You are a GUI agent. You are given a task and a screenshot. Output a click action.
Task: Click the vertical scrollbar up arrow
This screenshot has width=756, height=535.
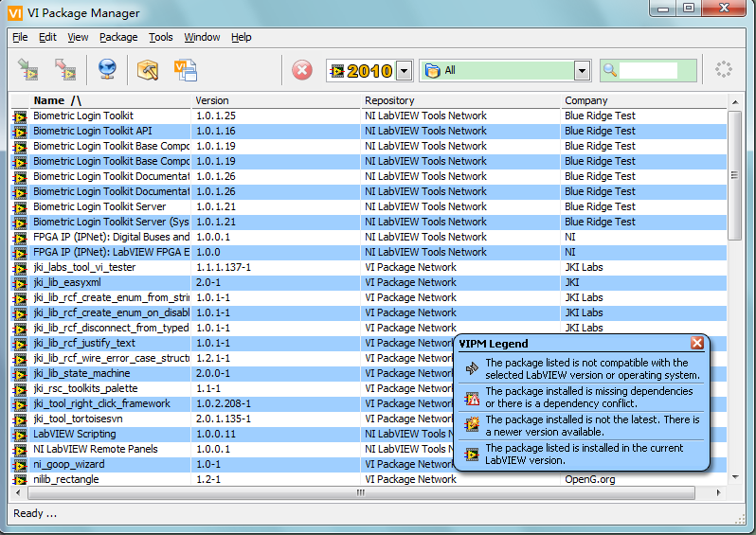point(735,102)
